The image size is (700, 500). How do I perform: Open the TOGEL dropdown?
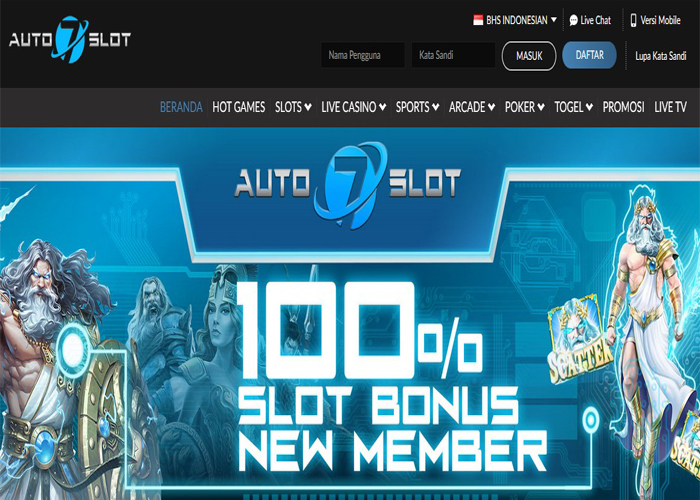point(573,107)
